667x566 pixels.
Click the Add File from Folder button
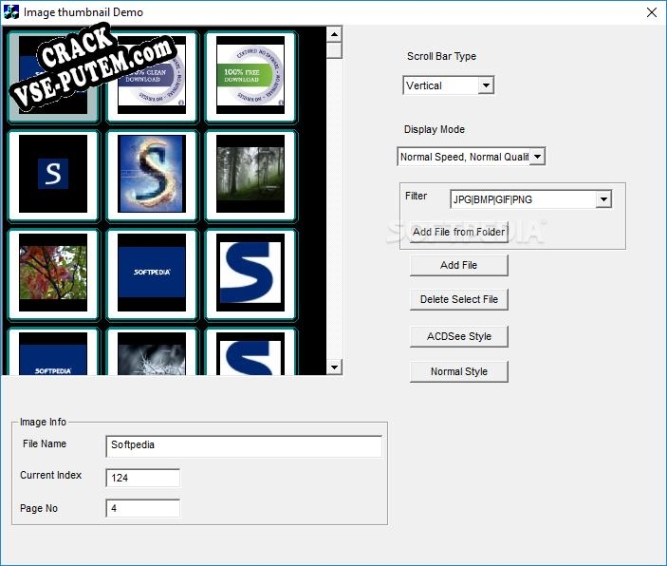459,232
